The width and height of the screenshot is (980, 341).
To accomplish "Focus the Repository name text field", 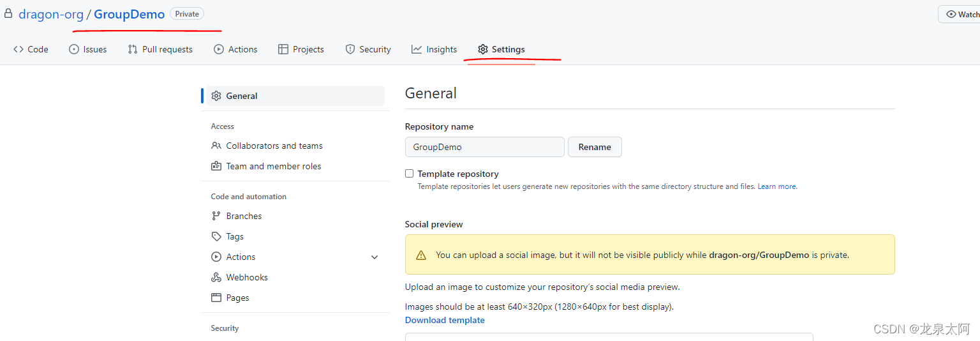I will 484,147.
